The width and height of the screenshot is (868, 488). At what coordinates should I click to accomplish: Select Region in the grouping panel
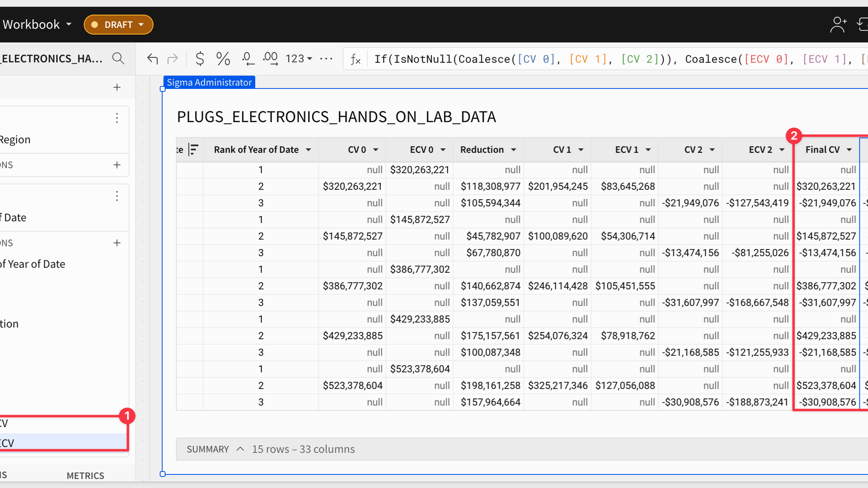[x=15, y=139]
